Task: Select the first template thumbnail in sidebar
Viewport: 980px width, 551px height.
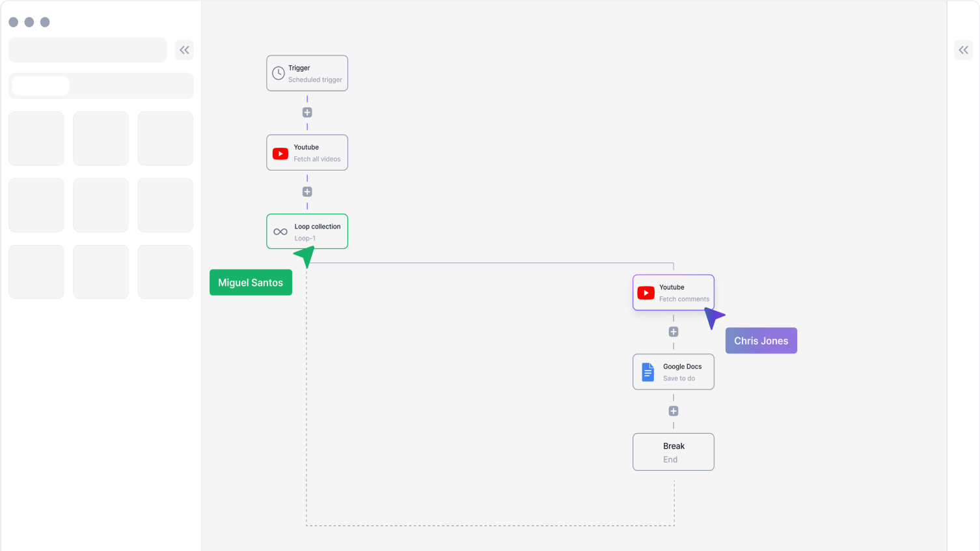Action: click(x=36, y=138)
